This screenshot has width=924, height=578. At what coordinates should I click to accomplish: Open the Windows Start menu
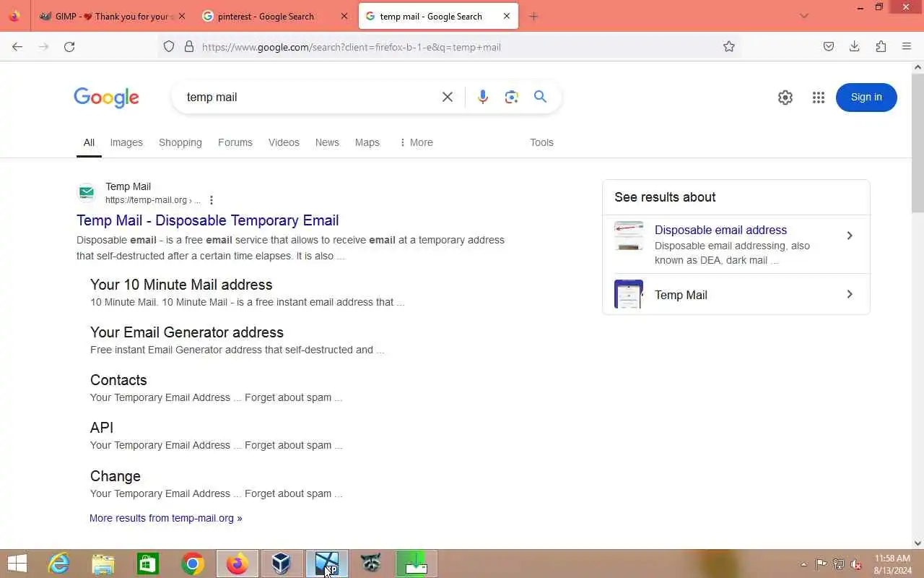click(17, 564)
